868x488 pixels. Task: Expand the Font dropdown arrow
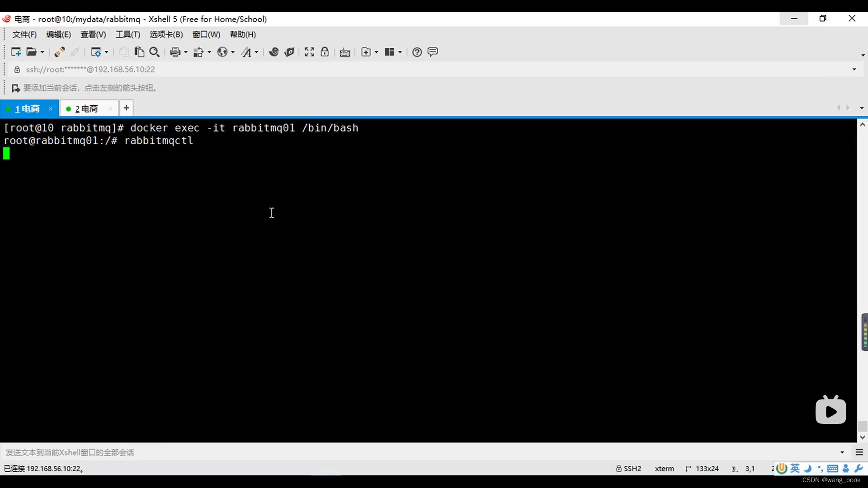click(256, 52)
